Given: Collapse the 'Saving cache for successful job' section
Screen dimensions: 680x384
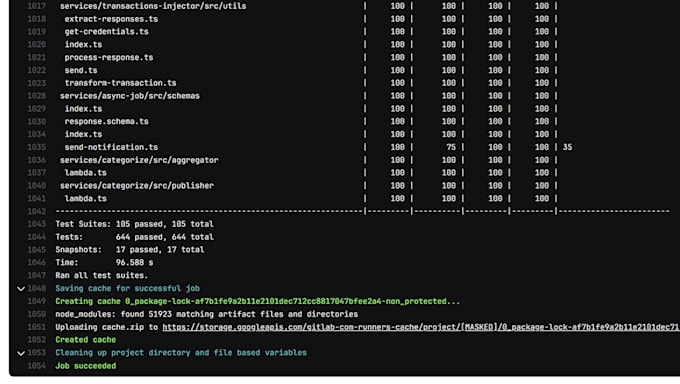Looking at the screenshot, I should point(20,289).
